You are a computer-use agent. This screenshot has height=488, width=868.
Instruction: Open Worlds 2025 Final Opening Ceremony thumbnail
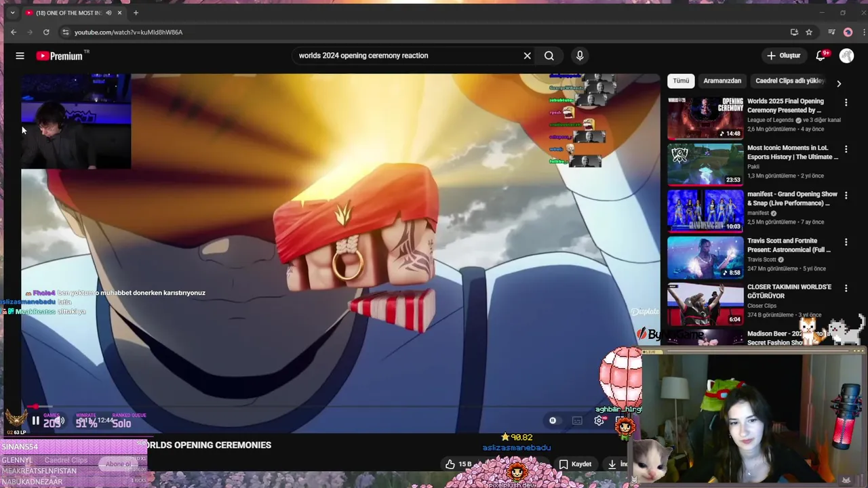point(705,118)
